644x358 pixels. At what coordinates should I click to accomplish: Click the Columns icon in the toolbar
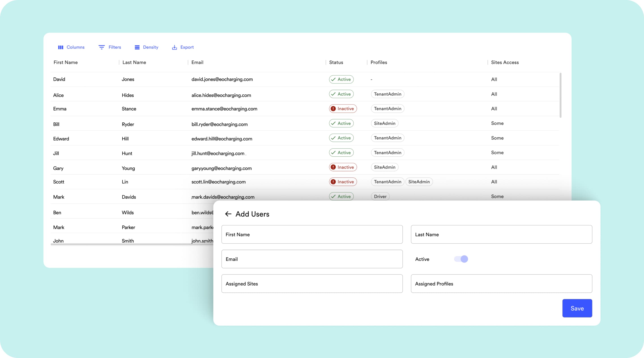pyautogui.click(x=60, y=47)
